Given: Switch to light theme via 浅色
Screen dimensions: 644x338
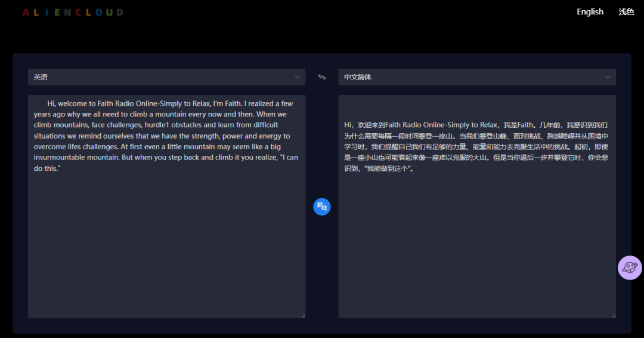Looking at the screenshot, I should 626,12.
